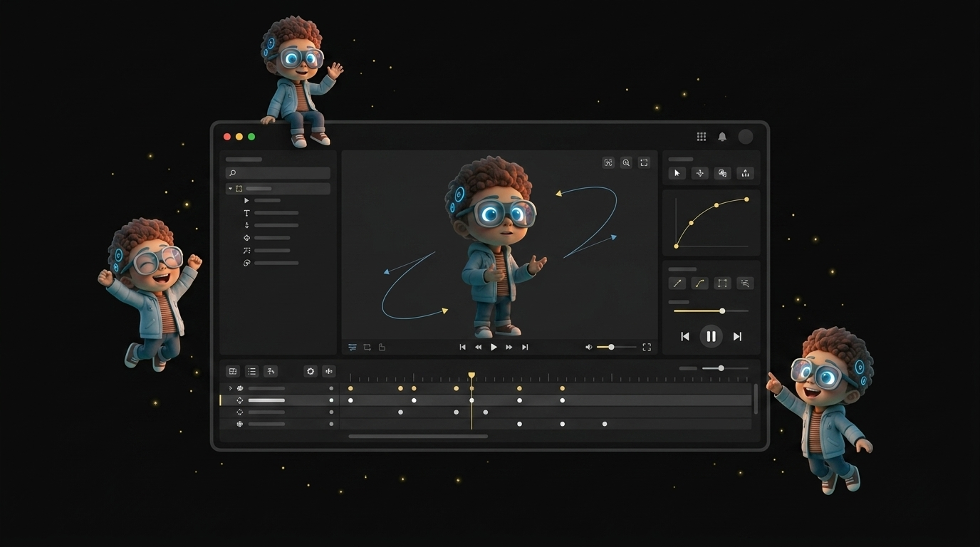The width and height of the screenshot is (980, 547).
Task: Open the timeline settings gear
Action: click(x=310, y=371)
